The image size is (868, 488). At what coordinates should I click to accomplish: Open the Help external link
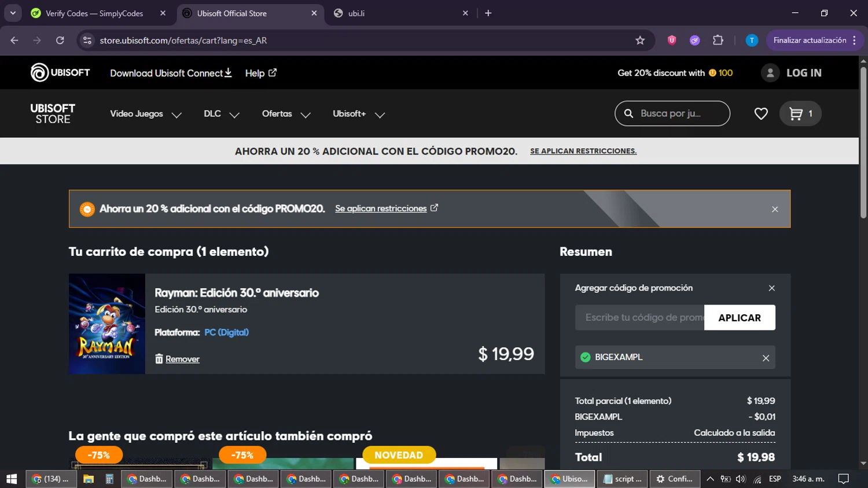pyautogui.click(x=261, y=73)
